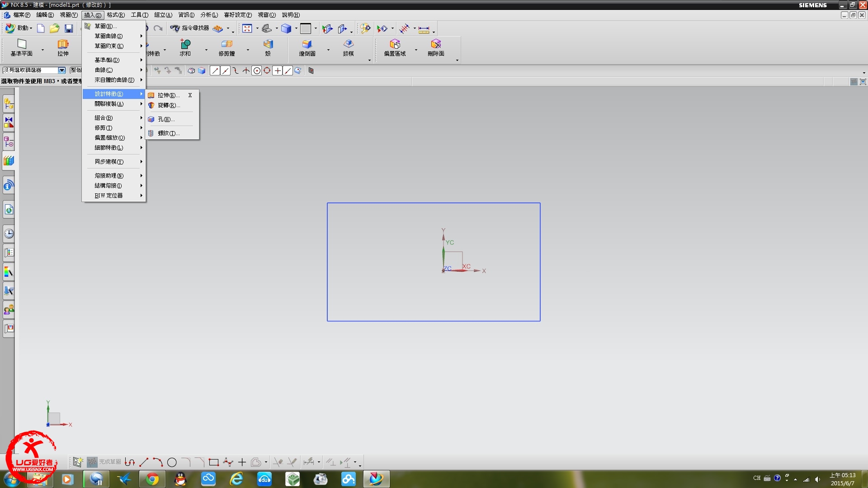Open the 指令尋找器 command finder
The height and width of the screenshot is (488, 868).
(x=190, y=28)
